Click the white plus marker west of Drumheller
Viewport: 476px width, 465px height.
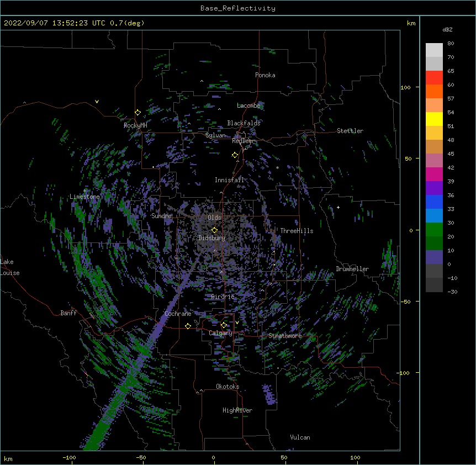[338, 207]
